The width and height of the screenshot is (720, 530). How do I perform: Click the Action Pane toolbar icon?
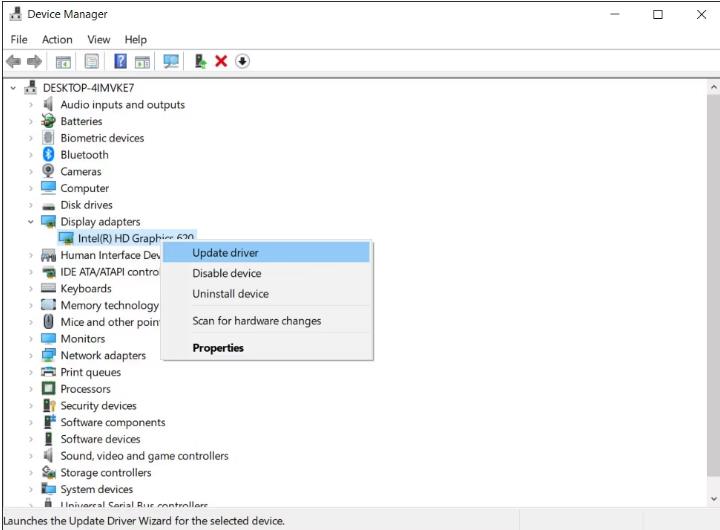click(x=142, y=62)
